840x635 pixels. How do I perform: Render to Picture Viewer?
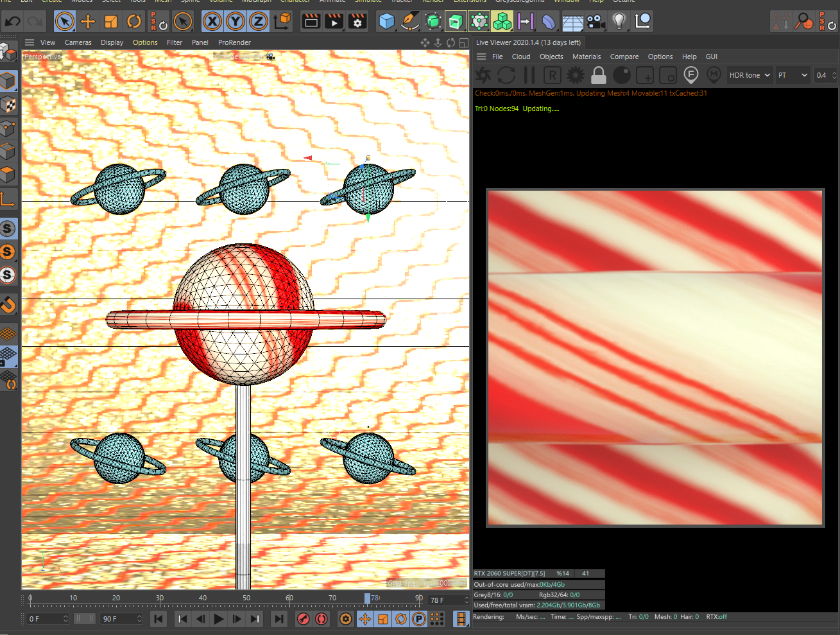(x=334, y=21)
